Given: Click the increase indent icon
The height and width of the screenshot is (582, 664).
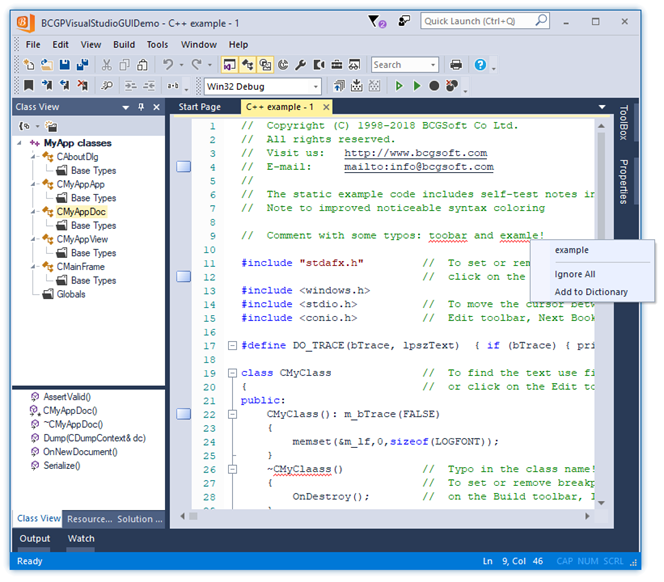Looking at the screenshot, I should pyautogui.click(x=130, y=86).
